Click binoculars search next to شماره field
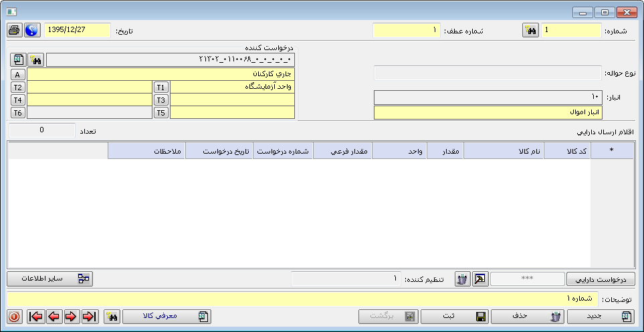Viewport: 644px width, 332px height. click(x=530, y=31)
